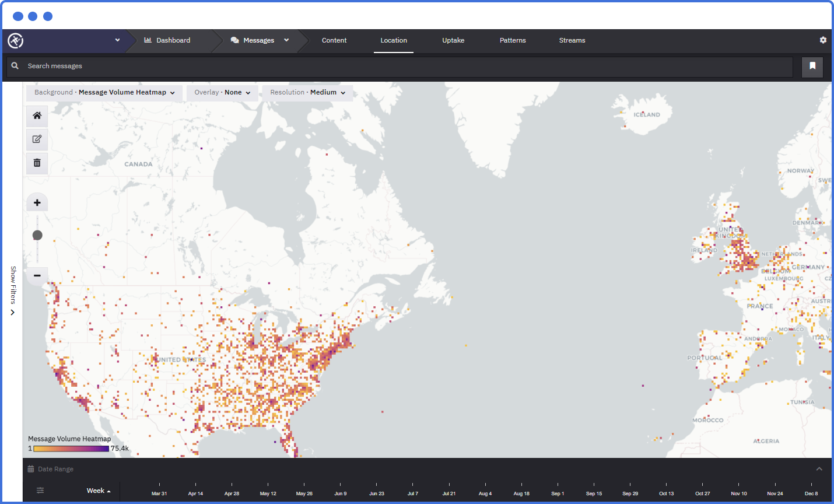This screenshot has width=834, height=504.
Task: Open the Patterns tab
Action: coord(513,40)
